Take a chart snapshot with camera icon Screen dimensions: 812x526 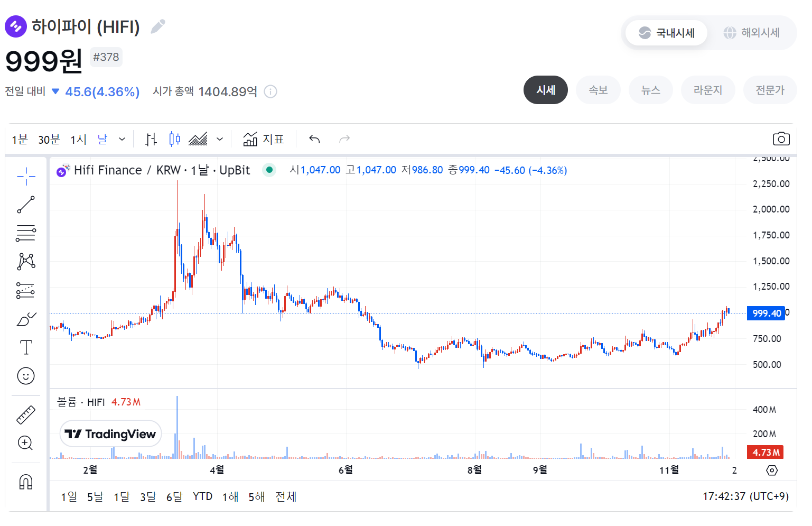pos(781,139)
